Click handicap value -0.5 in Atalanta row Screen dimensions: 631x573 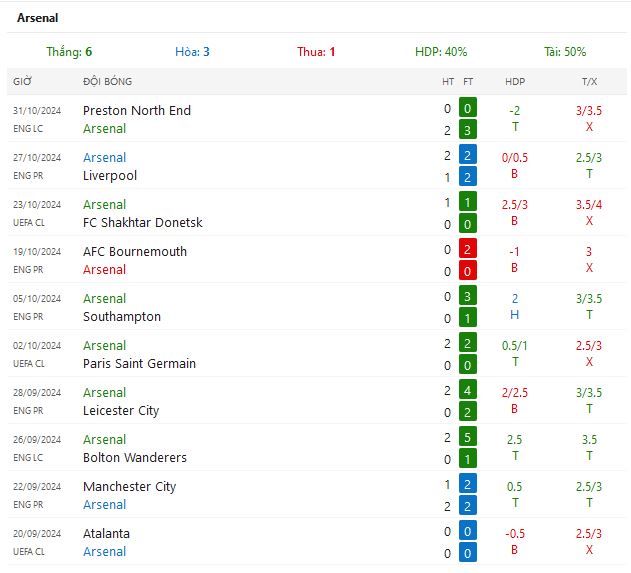515,534
